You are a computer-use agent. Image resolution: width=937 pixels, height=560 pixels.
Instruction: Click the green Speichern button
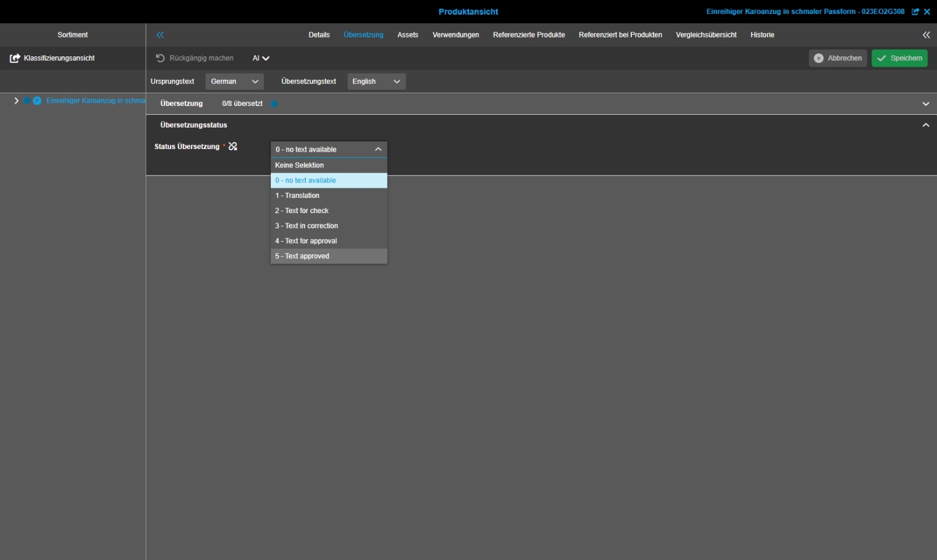point(899,58)
